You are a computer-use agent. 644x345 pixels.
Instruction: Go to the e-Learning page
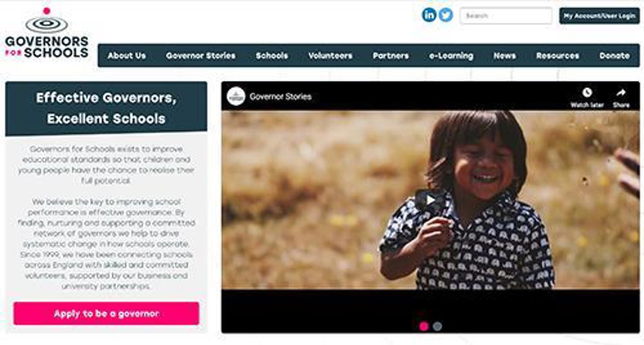(x=451, y=55)
